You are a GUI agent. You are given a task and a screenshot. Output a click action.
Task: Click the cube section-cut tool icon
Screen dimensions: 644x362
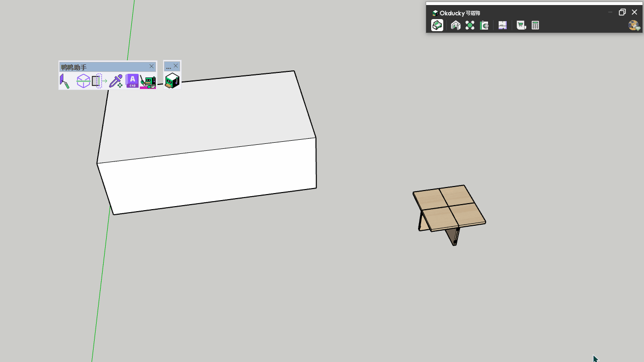[83, 81]
